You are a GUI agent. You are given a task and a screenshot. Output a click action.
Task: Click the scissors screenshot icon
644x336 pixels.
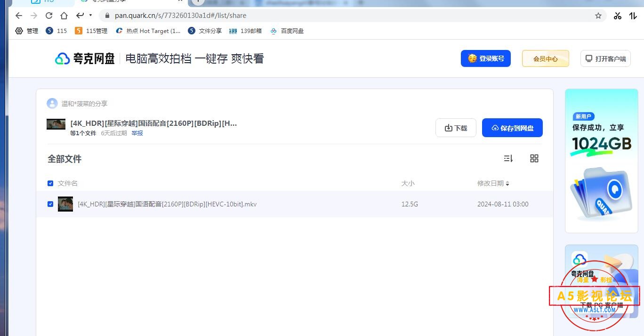(x=618, y=16)
